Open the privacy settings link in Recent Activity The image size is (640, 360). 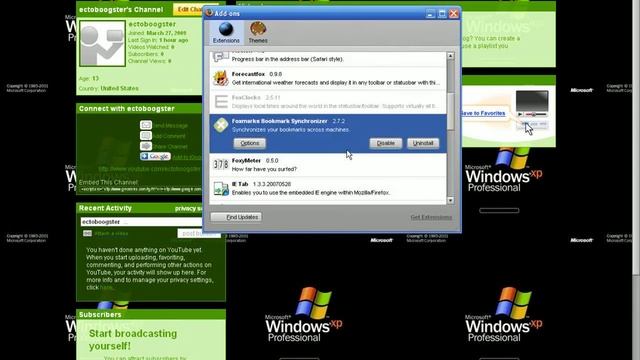(189, 209)
